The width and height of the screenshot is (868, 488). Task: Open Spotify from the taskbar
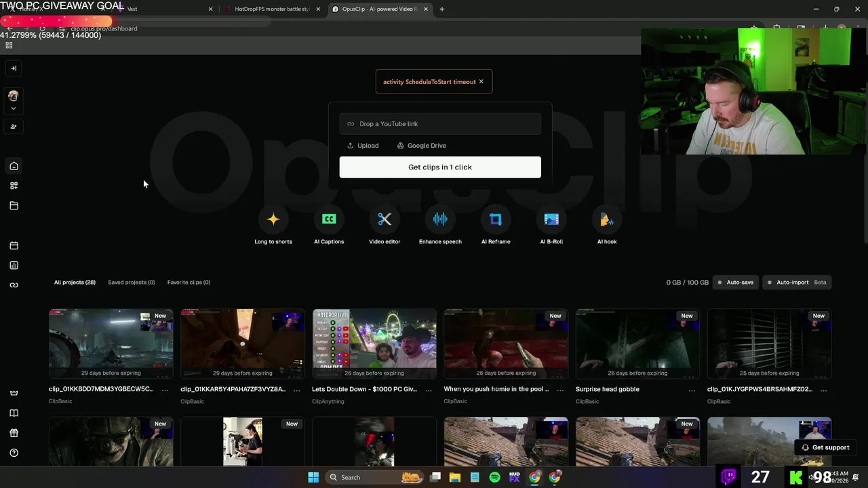pyautogui.click(x=494, y=477)
